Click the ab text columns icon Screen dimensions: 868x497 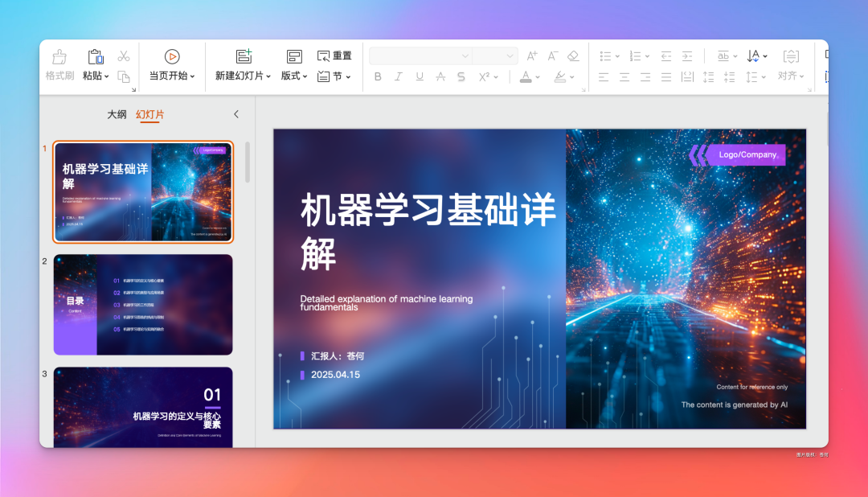click(723, 56)
